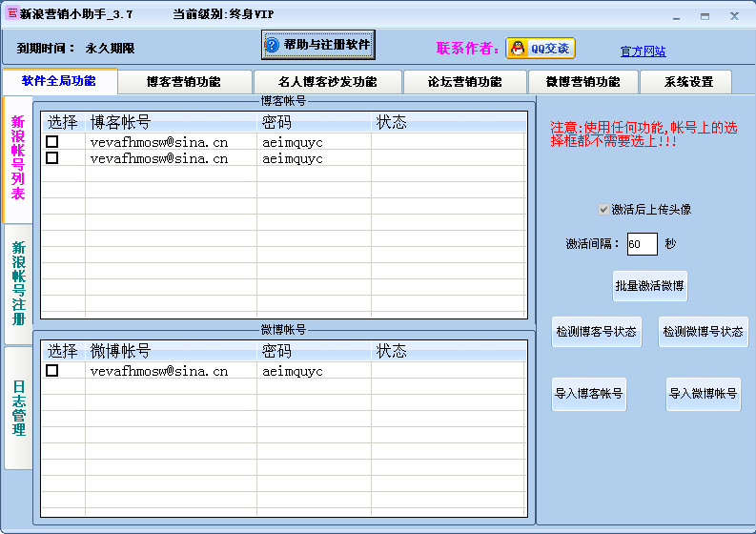Click 永久期限 expiry text
This screenshot has height=534, width=756.
pyautogui.click(x=110, y=49)
